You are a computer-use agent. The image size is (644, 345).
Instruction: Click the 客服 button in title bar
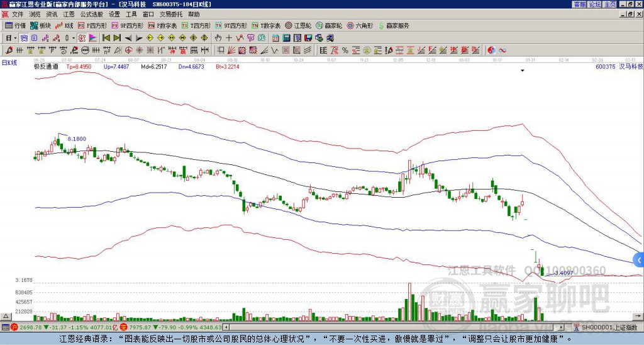tap(580, 4)
